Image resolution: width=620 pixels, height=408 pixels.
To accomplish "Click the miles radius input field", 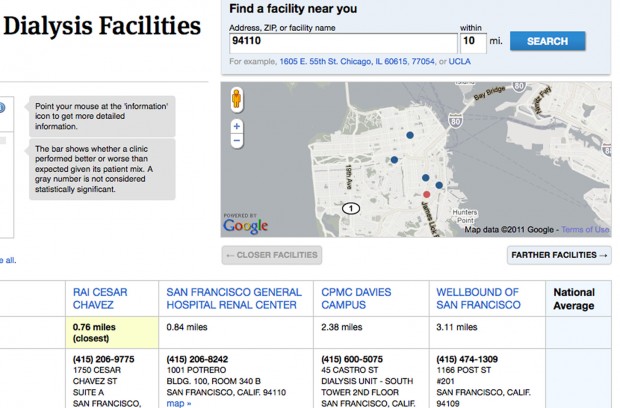I will click(472, 42).
